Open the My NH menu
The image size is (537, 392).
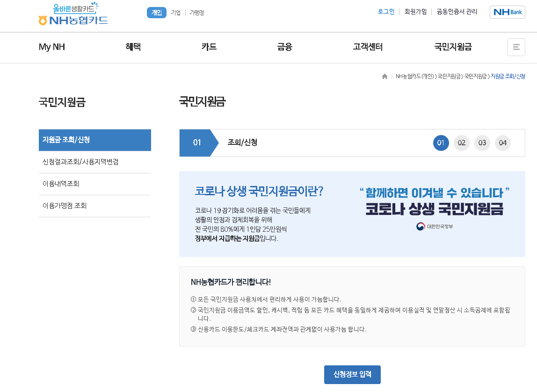pyautogui.click(x=52, y=47)
